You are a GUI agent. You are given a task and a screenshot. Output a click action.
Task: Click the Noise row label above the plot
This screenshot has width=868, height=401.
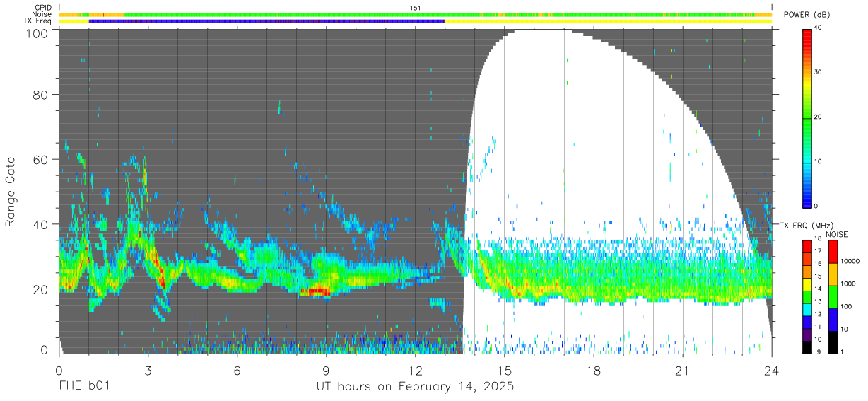[42, 14]
